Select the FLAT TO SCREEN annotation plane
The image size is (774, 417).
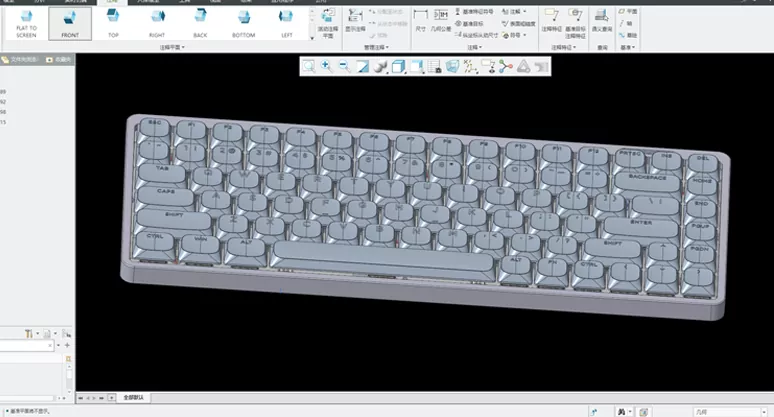click(x=26, y=24)
